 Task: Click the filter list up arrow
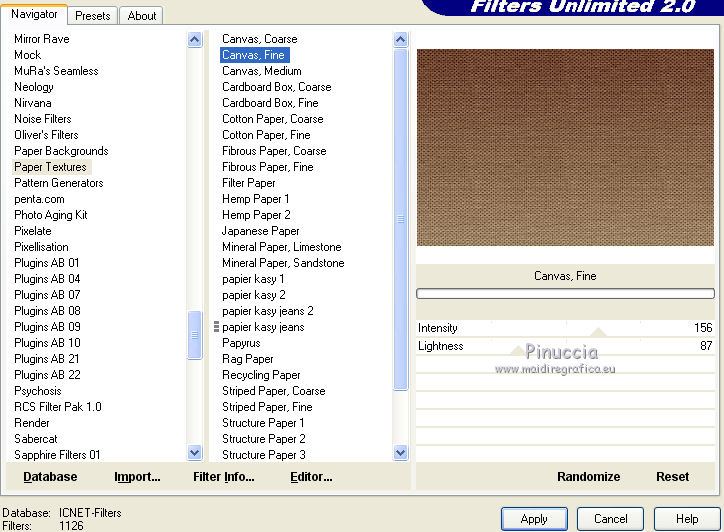(x=401, y=40)
